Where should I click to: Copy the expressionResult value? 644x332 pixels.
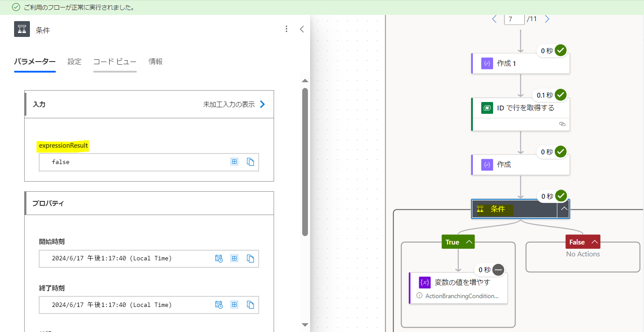coord(250,162)
